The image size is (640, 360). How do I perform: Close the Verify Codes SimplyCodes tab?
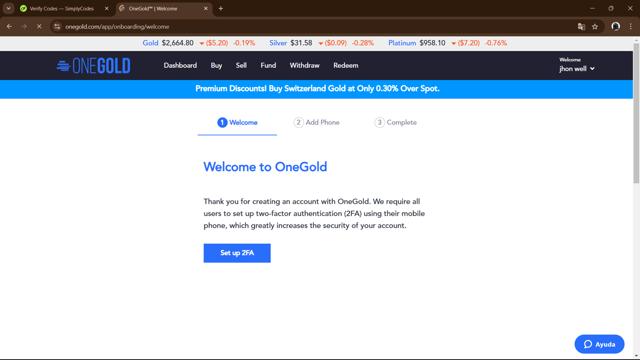[x=107, y=8]
